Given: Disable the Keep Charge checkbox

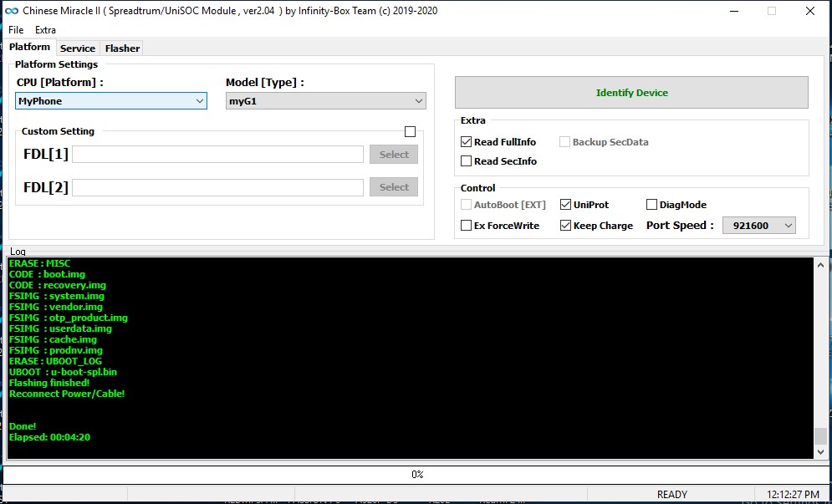Looking at the screenshot, I should (x=565, y=226).
